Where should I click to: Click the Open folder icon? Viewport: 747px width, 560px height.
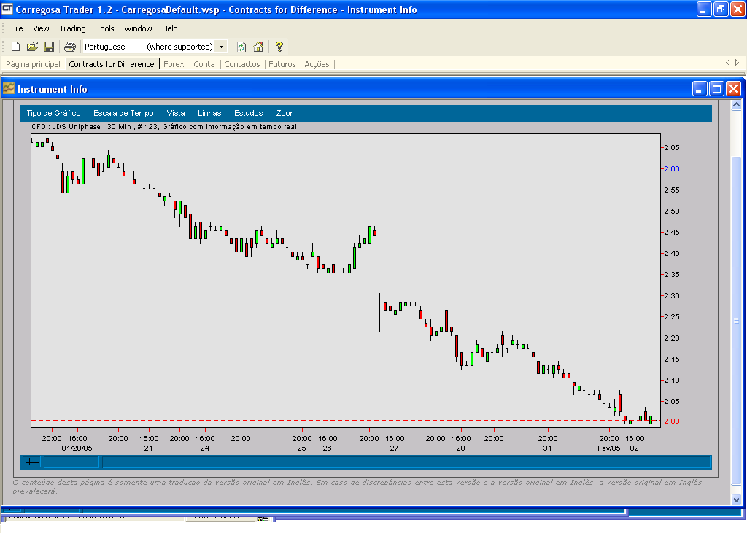point(32,47)
